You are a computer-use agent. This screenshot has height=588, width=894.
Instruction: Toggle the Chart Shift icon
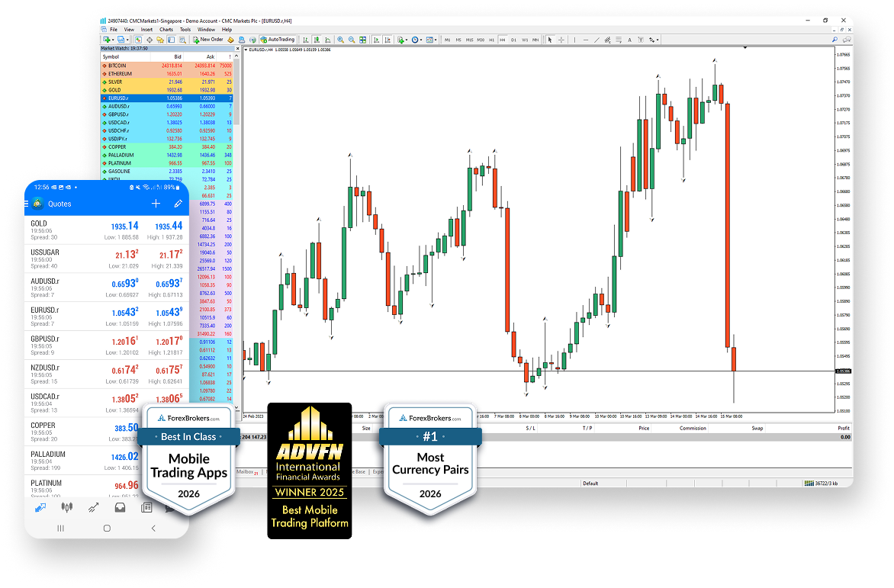(x=388, y=40)
